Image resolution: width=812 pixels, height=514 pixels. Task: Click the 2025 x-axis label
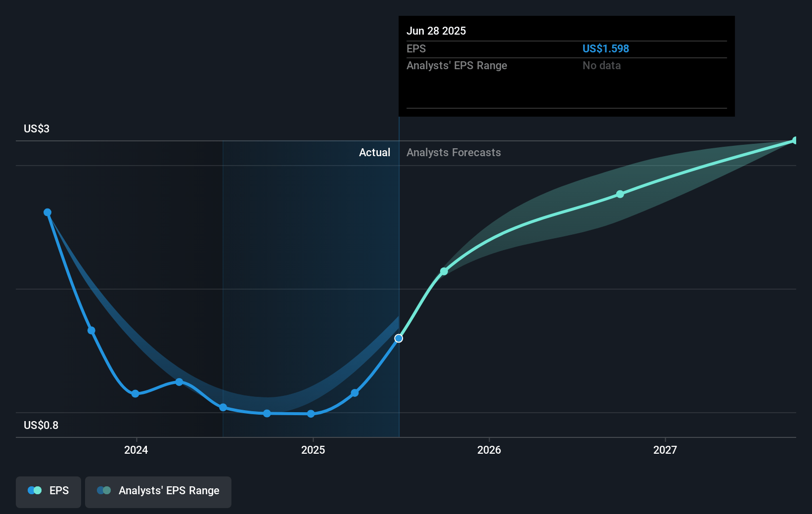(x=313, y=450)
